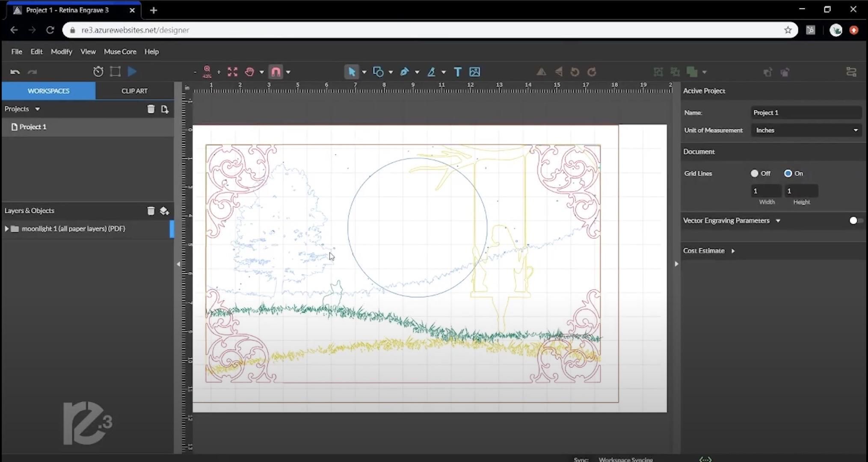Image resolution: width=868 pixels, height=462 pixels.
Task: Toggle the Vector Engraving Parameters switch
Action: point(856,220)
